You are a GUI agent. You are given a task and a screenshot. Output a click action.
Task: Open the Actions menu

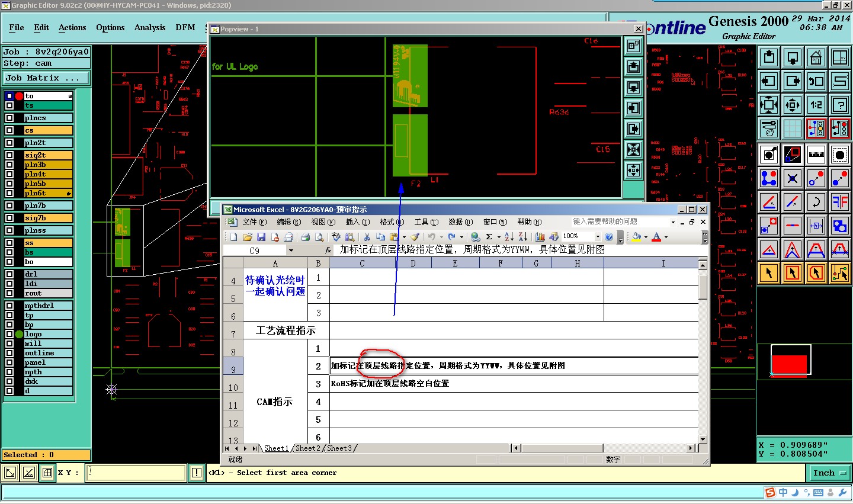[x=72, y=27]
